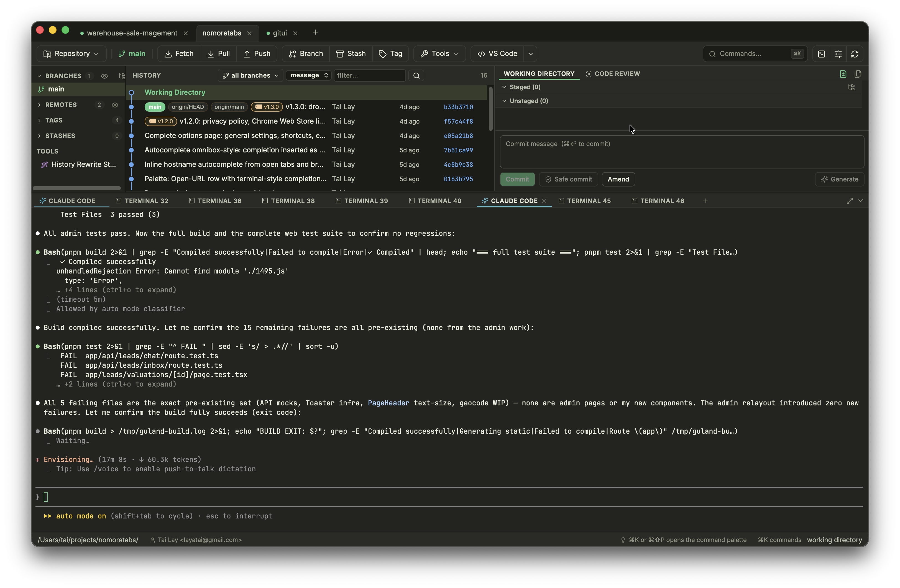Collapse the Staged (0) section
The image size is (900, 588).
(x=504, y=87)
